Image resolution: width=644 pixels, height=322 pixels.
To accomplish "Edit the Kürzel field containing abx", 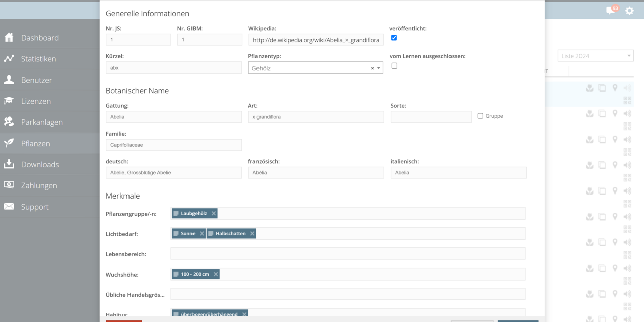I will point(174,68).
